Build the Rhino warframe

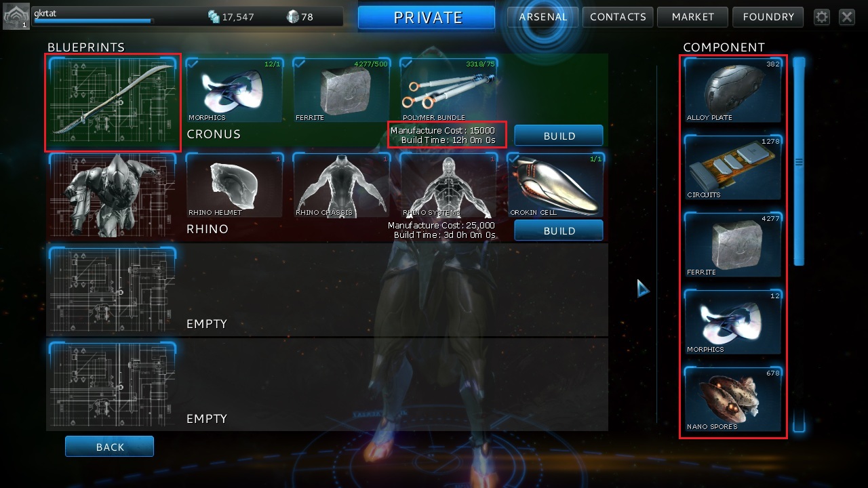(559, 230)
